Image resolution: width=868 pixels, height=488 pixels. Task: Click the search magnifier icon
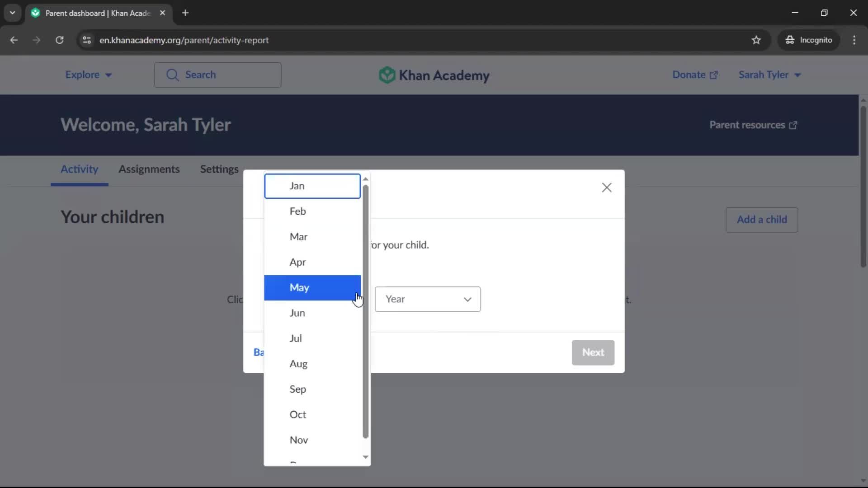pos(172,75)
